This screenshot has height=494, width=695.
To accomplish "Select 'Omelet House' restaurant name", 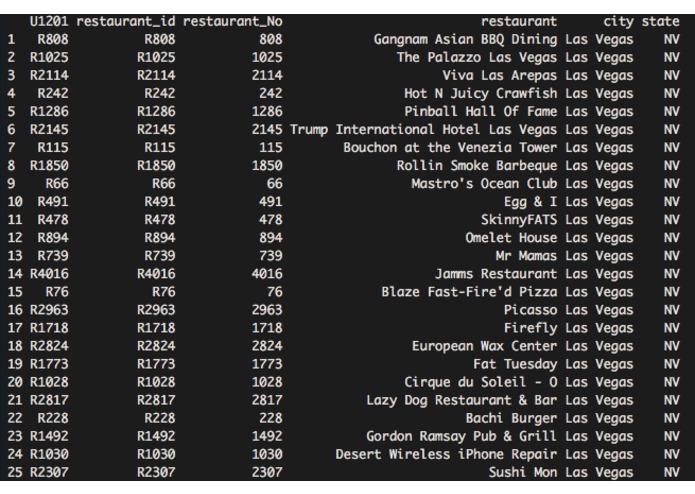I will pyautogui.click(x=511, y=238).
